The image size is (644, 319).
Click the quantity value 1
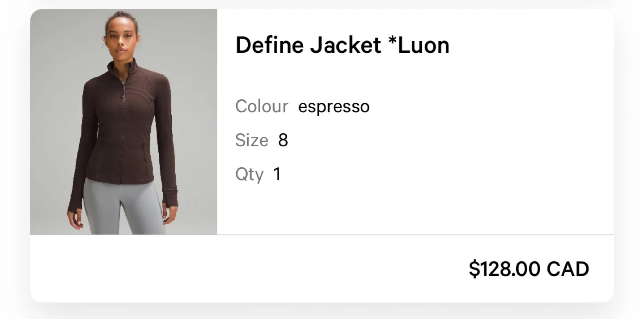[277, 174]
